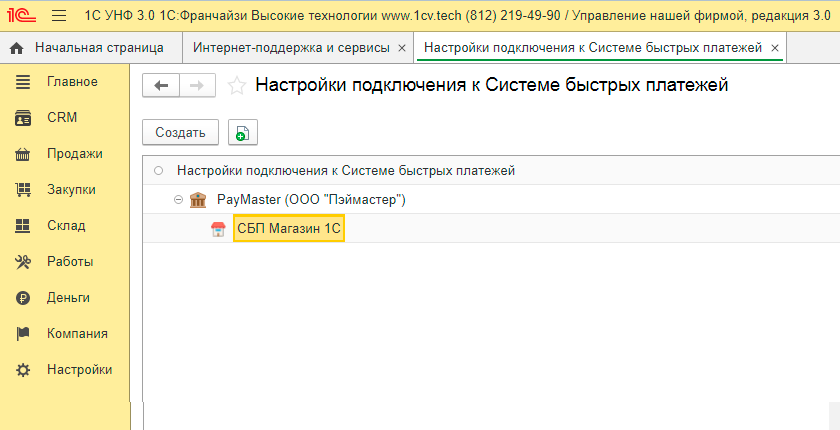The height and width of the screenshot is (430, 840).
Task: Click the Компания flag icon
Action: 23,334
